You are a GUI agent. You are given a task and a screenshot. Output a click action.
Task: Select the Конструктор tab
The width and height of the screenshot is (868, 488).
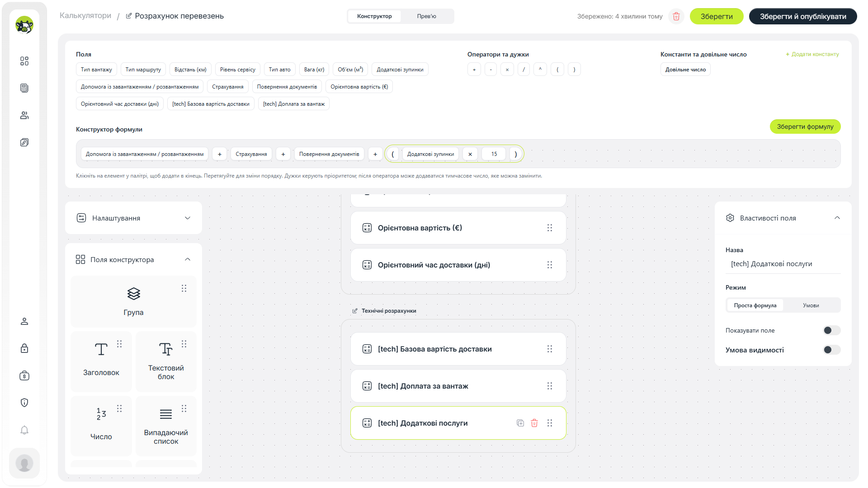click(x=374, y=16)
